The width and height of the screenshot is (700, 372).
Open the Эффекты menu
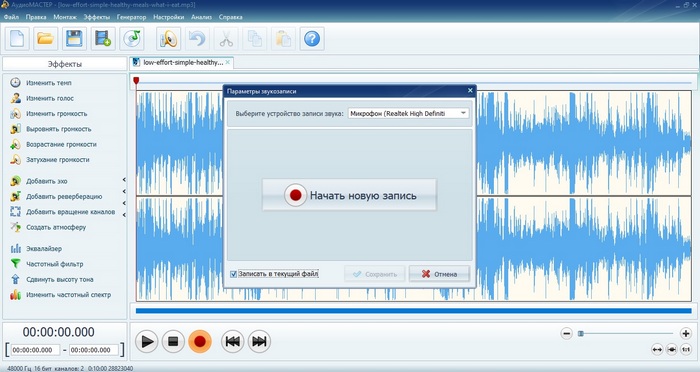[x=97, y=17]
